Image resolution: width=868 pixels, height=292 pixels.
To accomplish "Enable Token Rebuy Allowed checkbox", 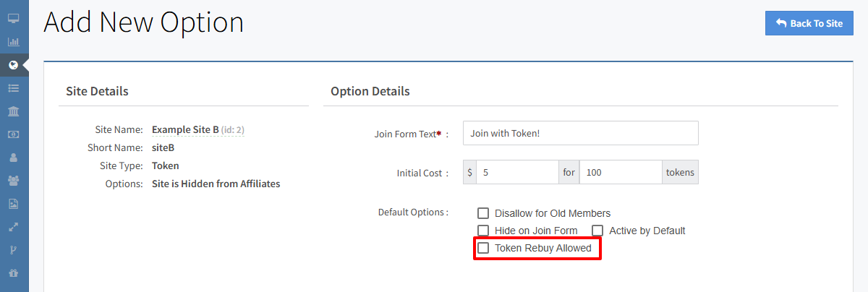I will point(483,248).
